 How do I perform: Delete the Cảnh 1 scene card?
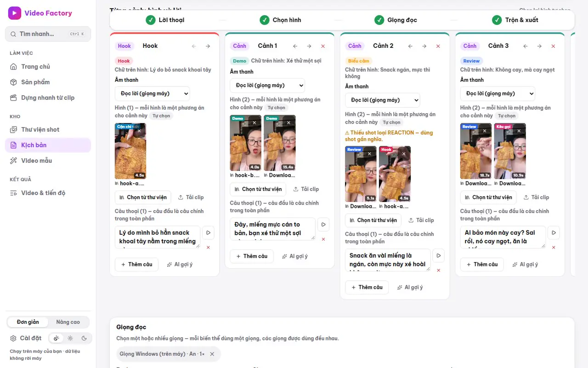point(323,46)
